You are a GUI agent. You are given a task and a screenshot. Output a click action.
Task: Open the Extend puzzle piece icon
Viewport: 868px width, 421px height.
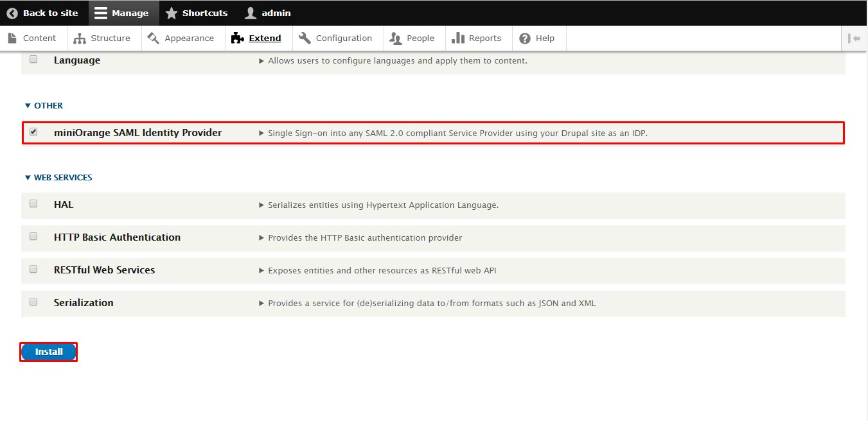237,38
